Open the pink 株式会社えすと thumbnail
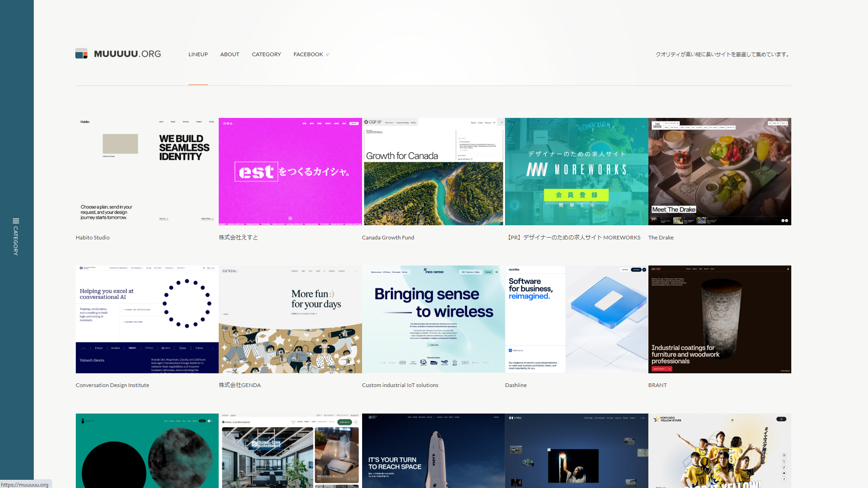 290,171
